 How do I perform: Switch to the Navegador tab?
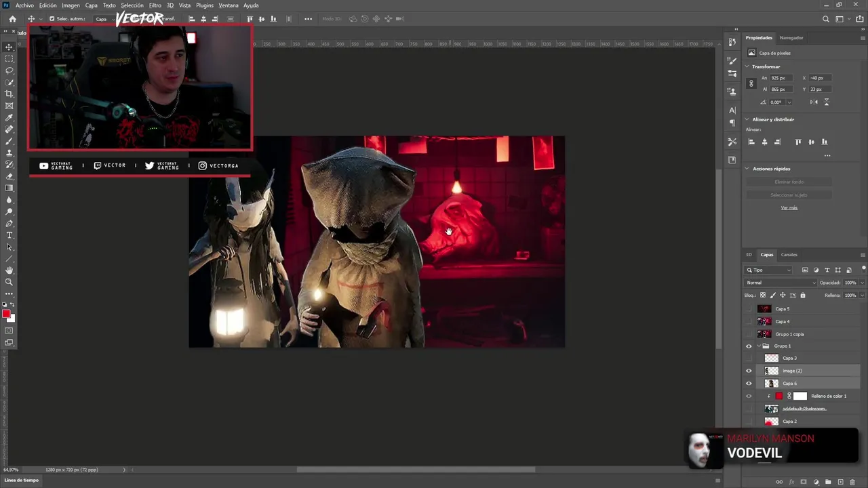point(791,38)
